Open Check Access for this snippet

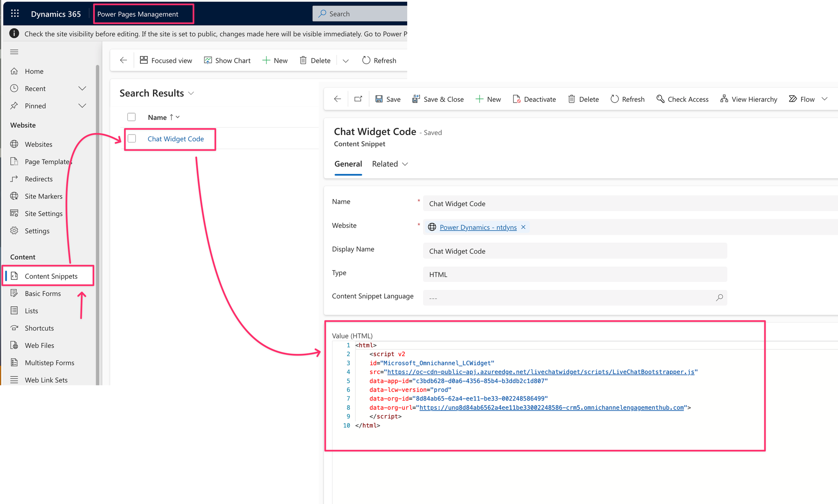click(682, 99)
